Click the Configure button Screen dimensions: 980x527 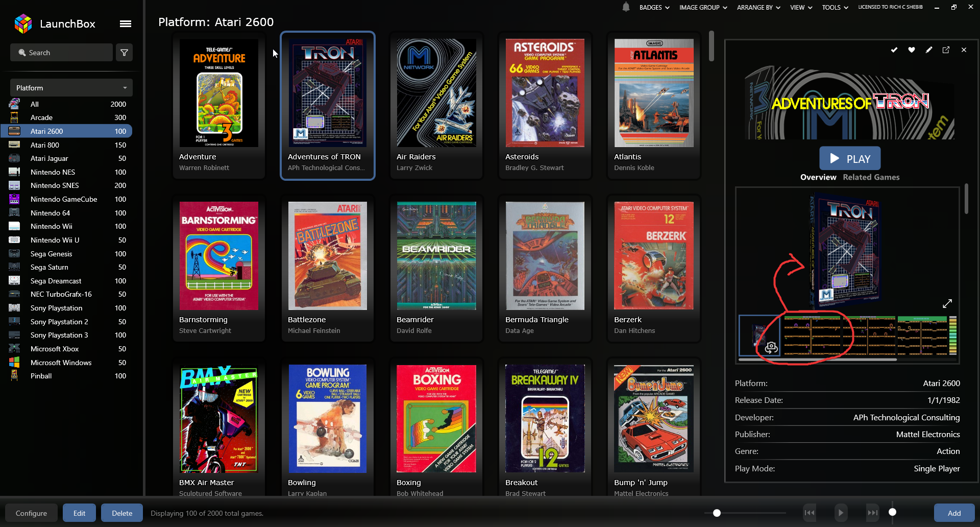[31, 513]
